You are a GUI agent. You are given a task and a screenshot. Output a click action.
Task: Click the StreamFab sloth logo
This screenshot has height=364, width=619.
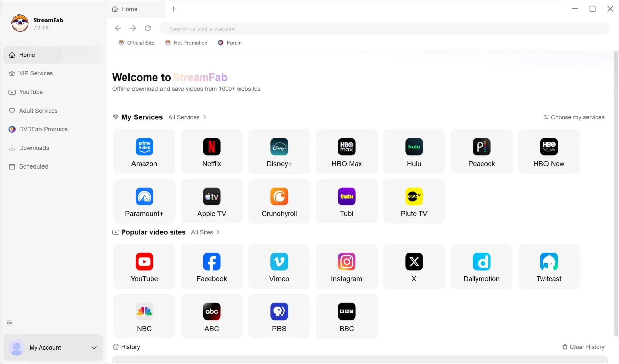[x=20, y=23]
